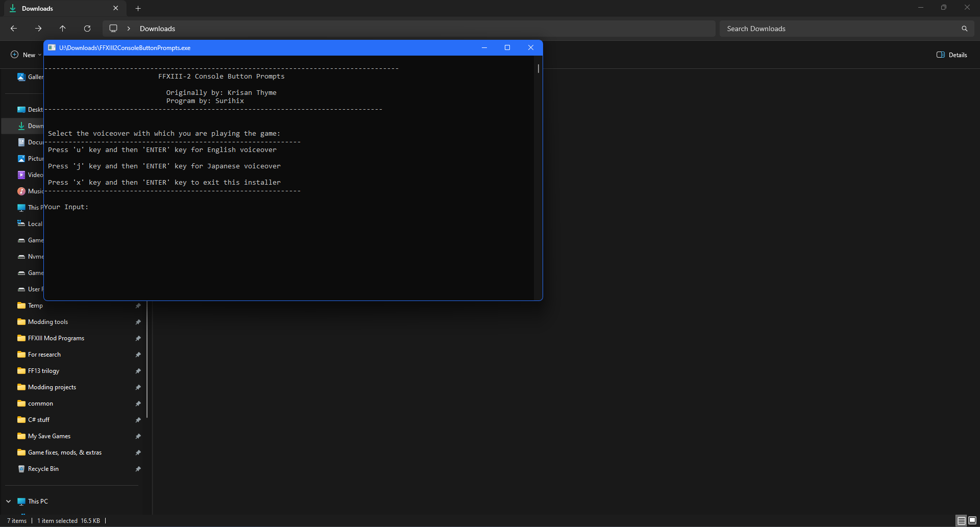Click '1 item selected 16.5 KB' status text

click(x=68, y=521)
